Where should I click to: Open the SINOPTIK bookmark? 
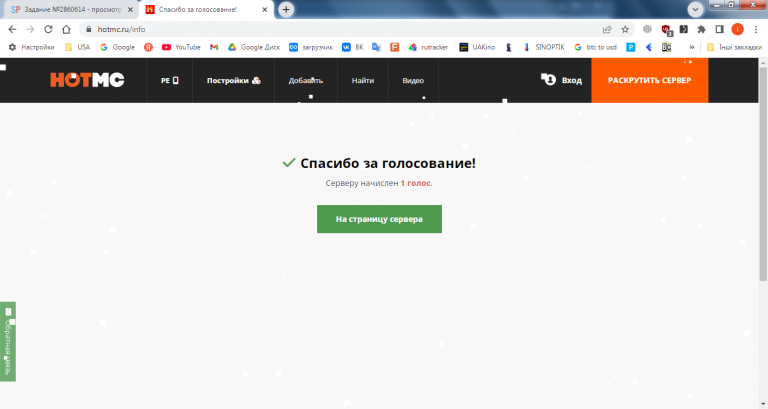tap(544, 47)
